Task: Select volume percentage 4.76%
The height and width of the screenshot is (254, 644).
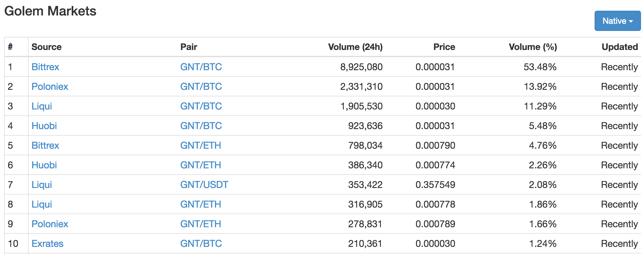Action: pos(543,145)
